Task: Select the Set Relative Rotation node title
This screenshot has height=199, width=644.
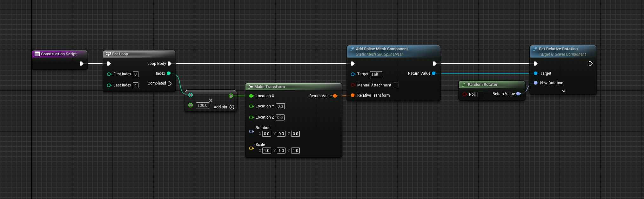Action: [558, 49]
